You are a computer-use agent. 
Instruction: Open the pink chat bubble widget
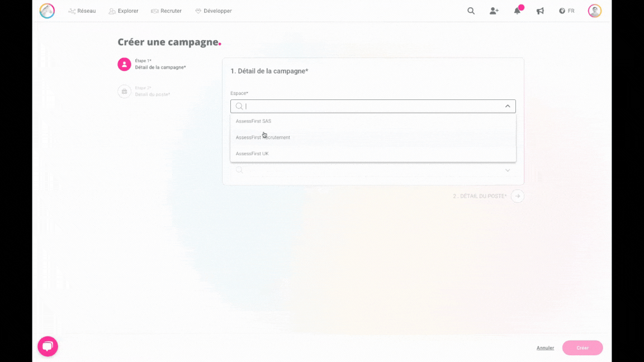point(48,346)
